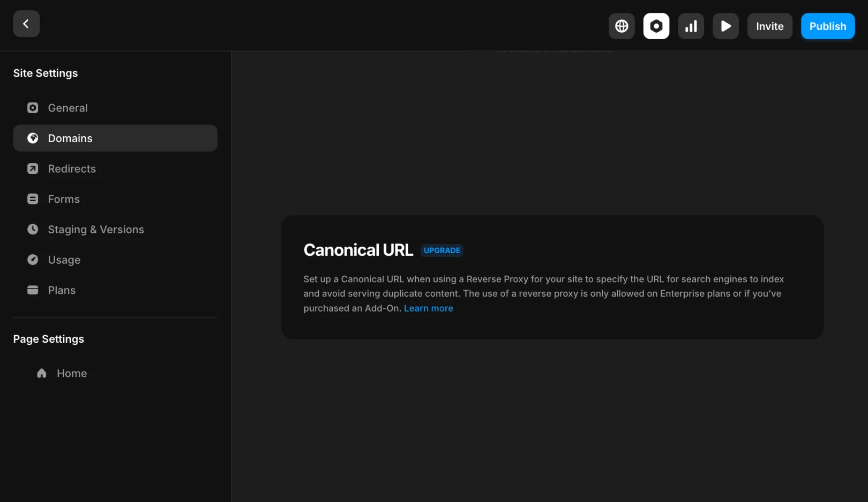
Task: Click the Canonical URL heading
Action: (x=358, y=250)
